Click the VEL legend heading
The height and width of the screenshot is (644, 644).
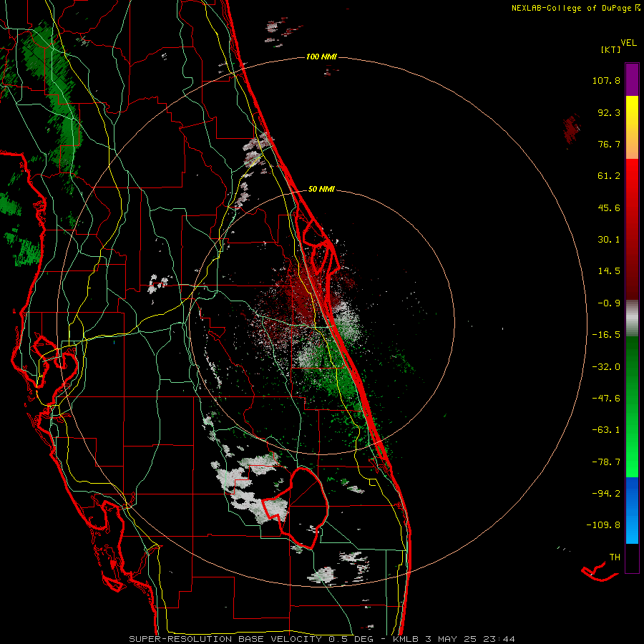(x=628, y=43)
